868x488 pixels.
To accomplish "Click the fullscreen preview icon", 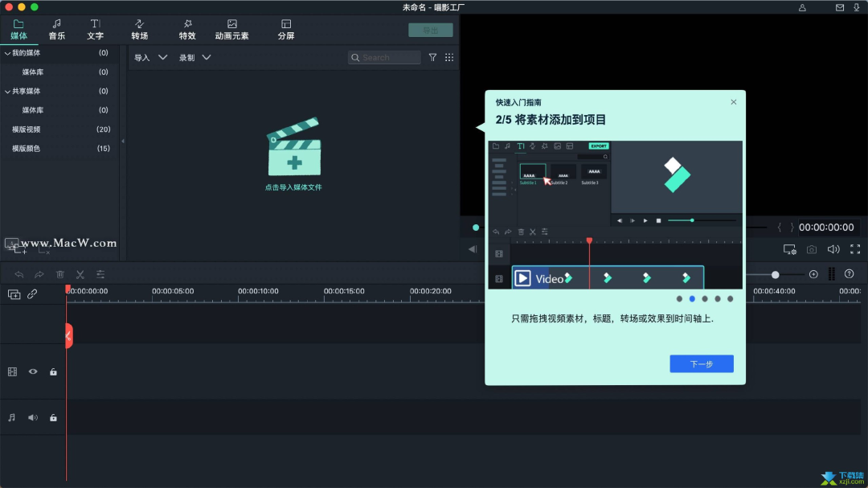I will [855, 249].
